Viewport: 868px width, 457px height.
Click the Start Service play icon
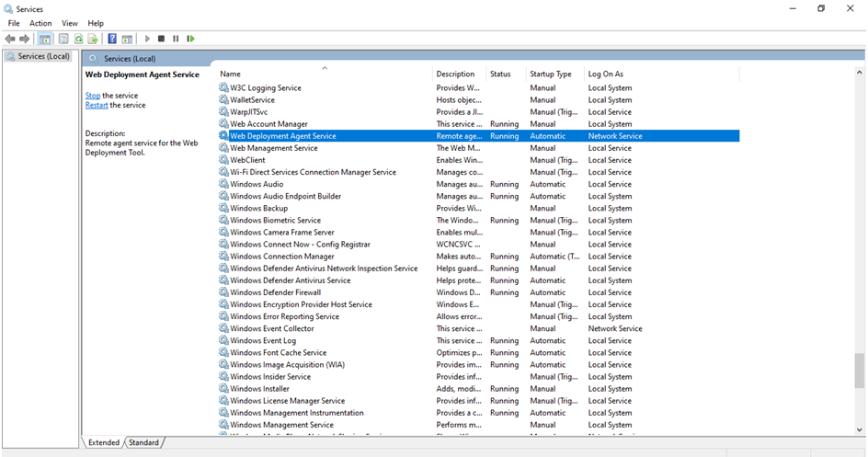pos(147,39)
